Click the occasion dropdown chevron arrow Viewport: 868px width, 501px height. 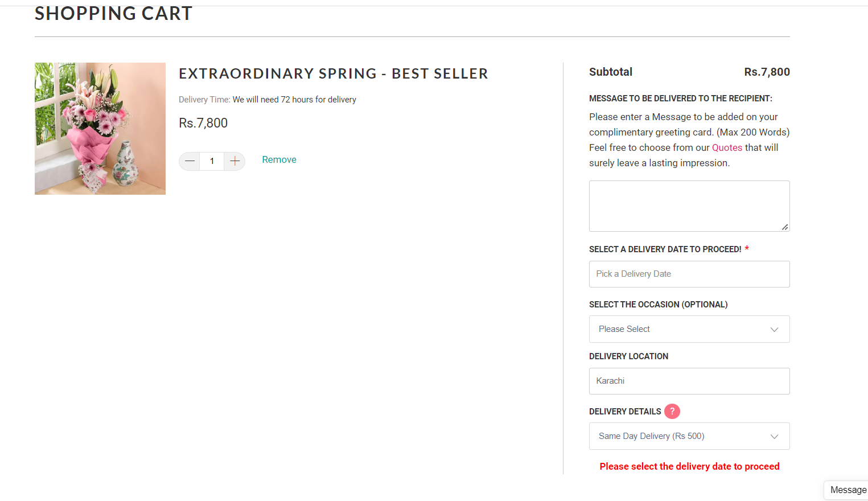774,330
